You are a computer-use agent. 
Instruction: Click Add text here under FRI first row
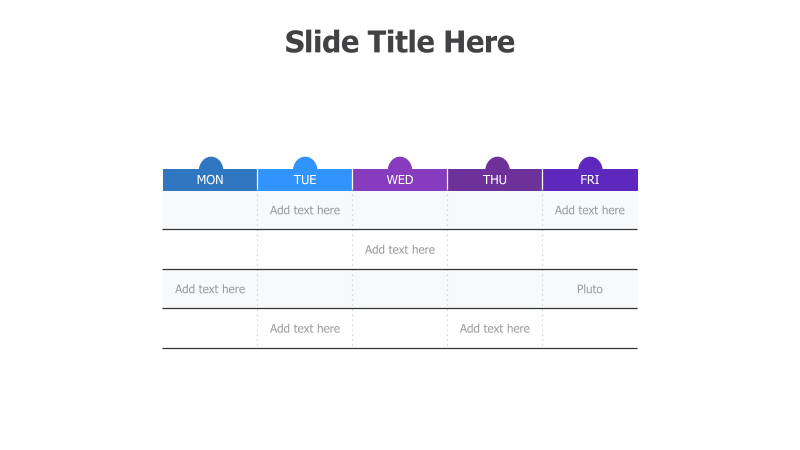590,210
